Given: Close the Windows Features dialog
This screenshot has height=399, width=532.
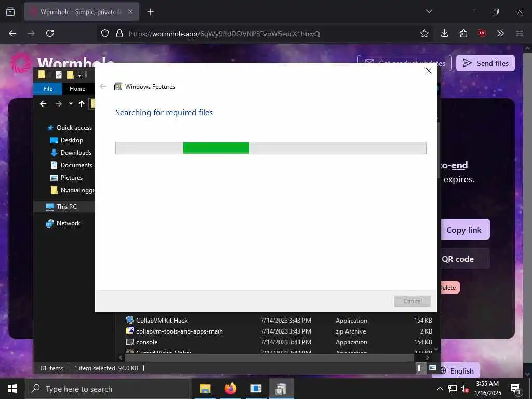Looking at the screenshot, I should 429,71.
